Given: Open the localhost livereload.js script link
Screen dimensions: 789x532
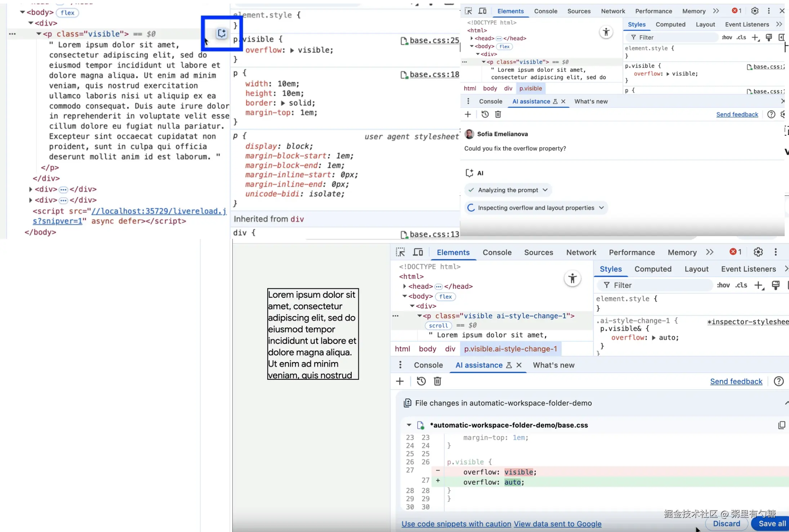Looking at the screenshot, I should point(159,211).
